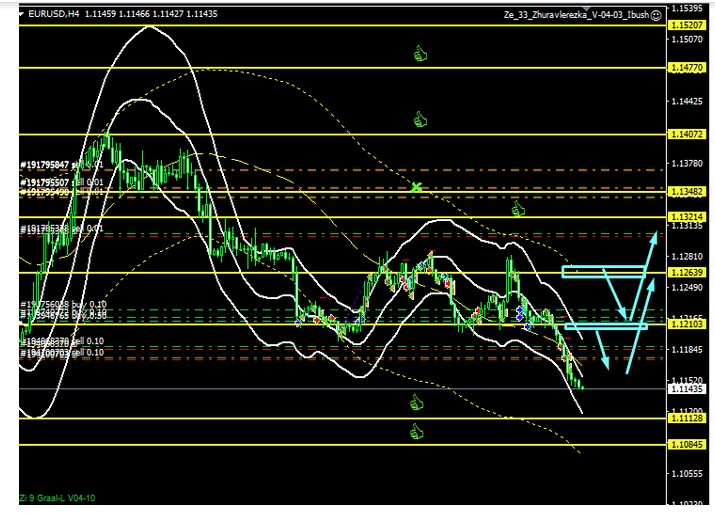
Task: Click the thumbs-up icon below the 1.15207 line
Action: [x=420, y=52]
